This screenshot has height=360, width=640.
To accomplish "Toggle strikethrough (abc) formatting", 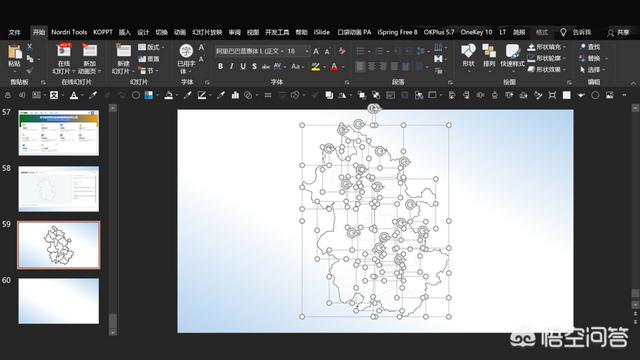I will click(x=266, y=67).
